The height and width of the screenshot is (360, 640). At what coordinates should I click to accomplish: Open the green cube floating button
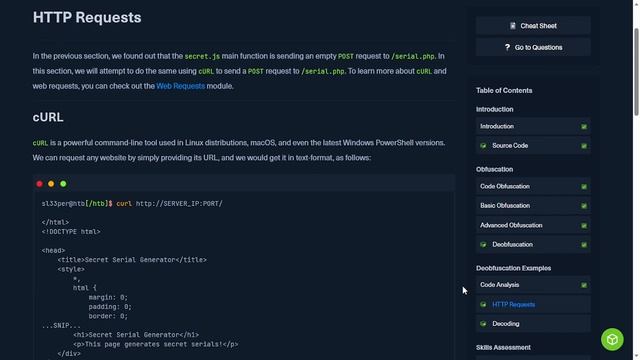tap(612, 339)
